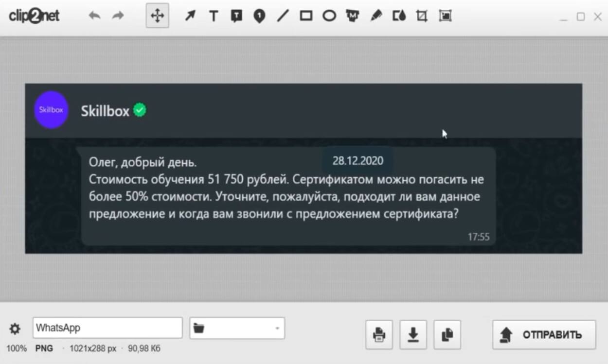This screenshot has height=364, width=608.
Task: Click the 90,98 Кб file size
Action: tap(144, 348)
